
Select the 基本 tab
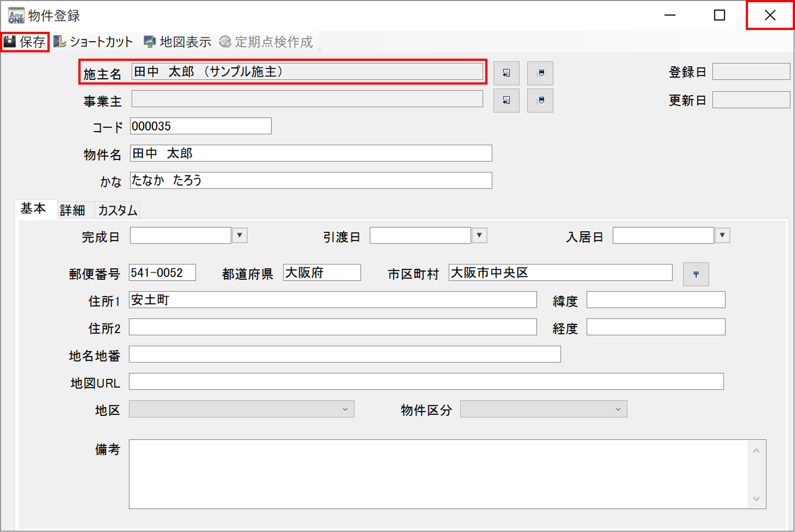point(34,209)
